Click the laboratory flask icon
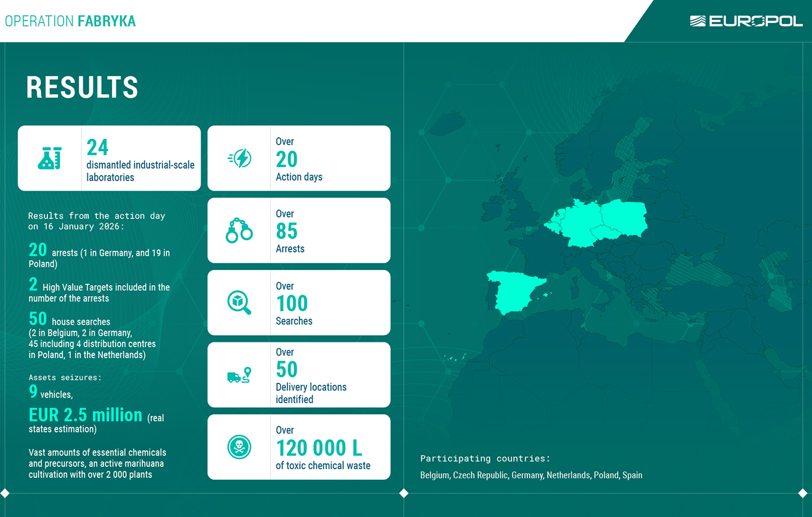Viewport: 812px width, 517px height. (x=50, y=158)
